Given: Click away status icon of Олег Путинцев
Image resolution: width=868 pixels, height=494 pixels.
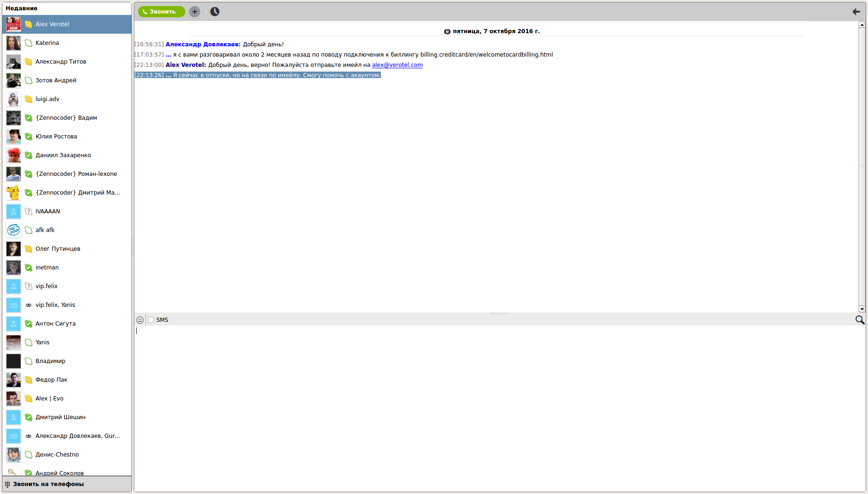Looking at the screenshot, I should coord(29,249).
